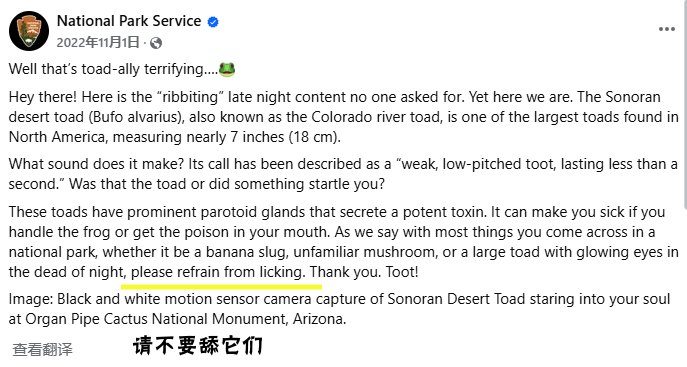Click the Chinese caption 请不要舔它们

[198, 346]
